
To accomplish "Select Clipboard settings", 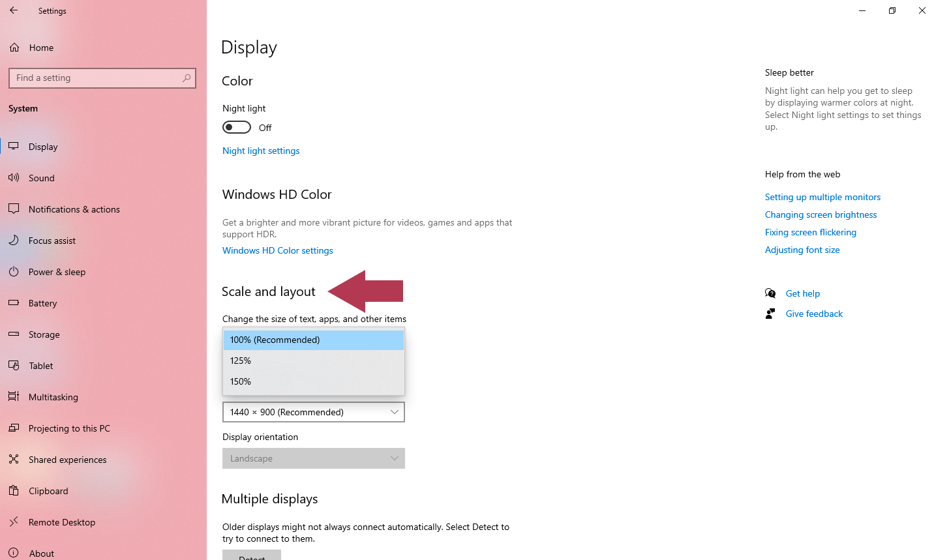I will (x=48, y=490).
